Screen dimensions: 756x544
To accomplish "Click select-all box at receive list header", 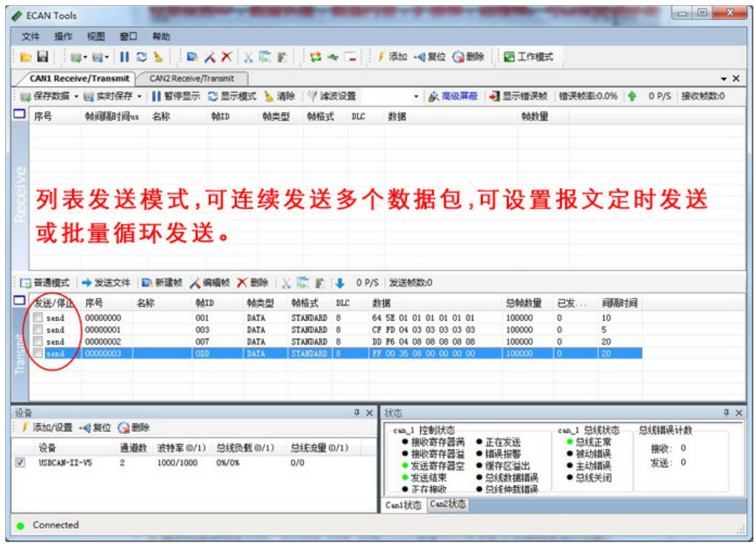I will pos(19,114).
